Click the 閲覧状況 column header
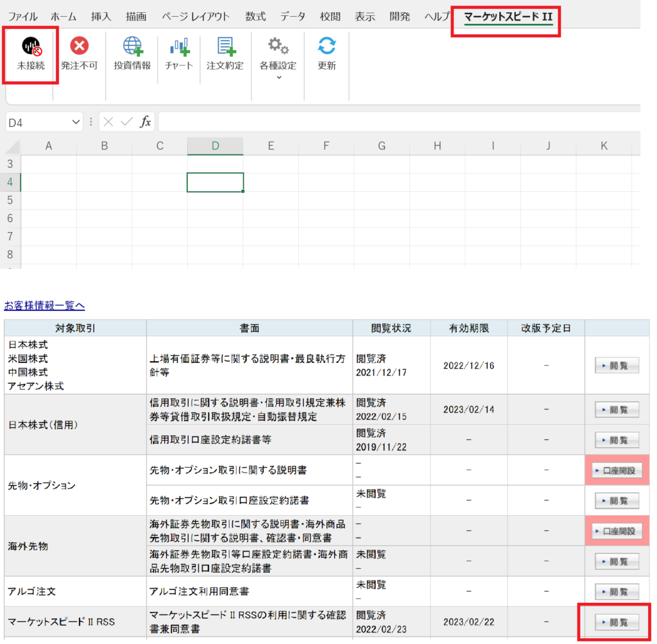This screenshot has height=644, width=657. pos(391,328)
